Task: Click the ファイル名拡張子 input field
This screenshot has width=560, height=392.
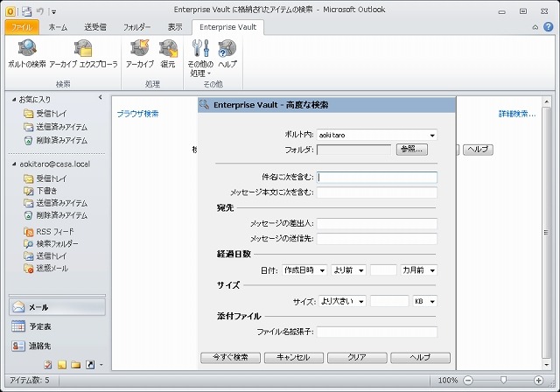Action: (377, 332)
